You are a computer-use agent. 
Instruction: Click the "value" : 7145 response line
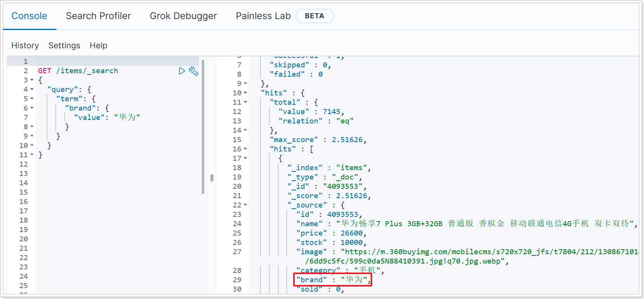(x=311, y=112)
